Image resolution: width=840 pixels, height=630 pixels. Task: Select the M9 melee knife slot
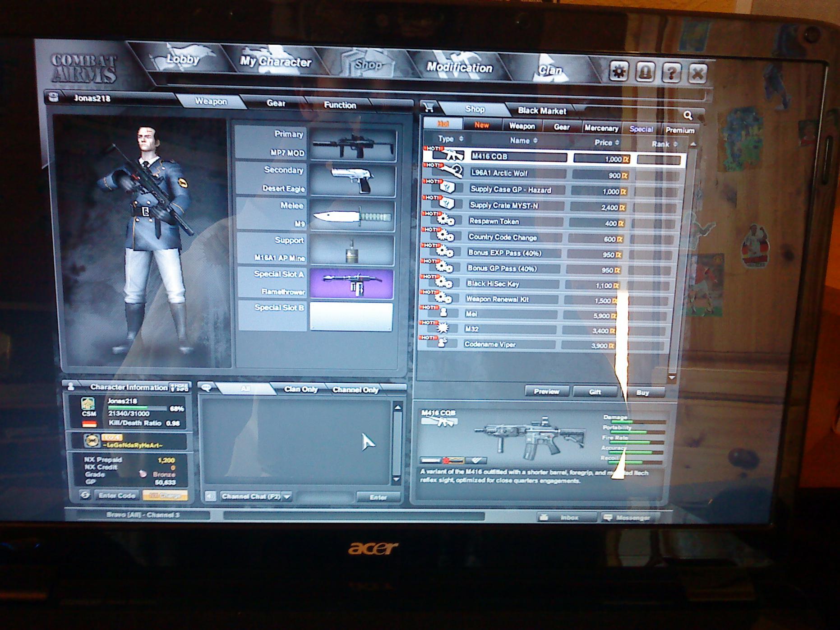pos(352,216)
